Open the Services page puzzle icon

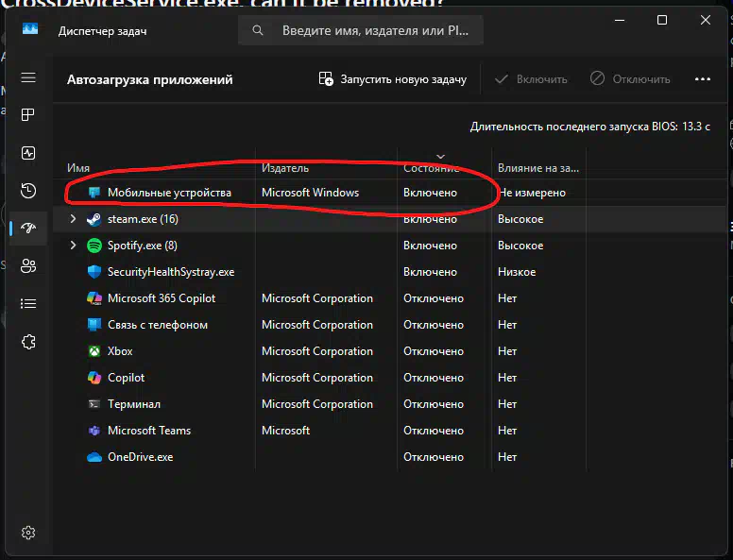[28, 342]
